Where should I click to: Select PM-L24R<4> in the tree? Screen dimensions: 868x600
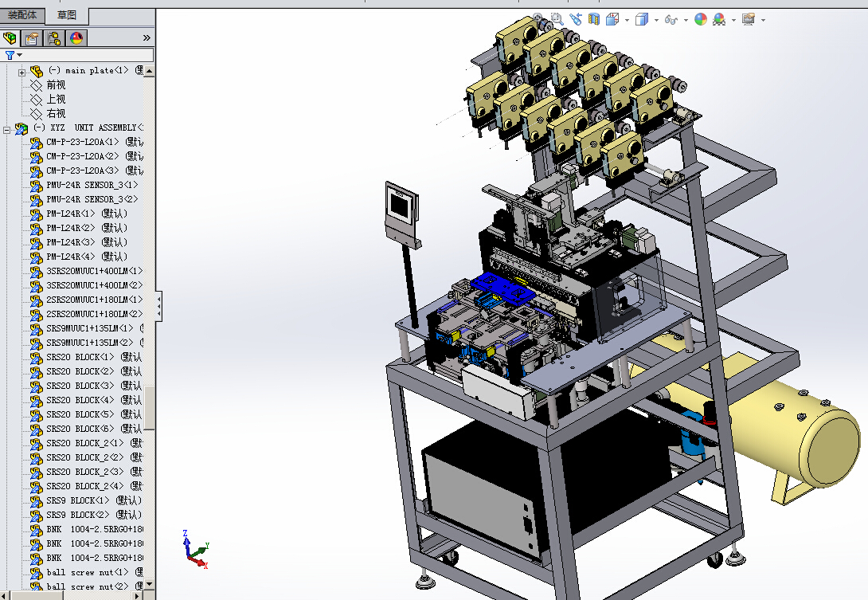coord(87,257)
